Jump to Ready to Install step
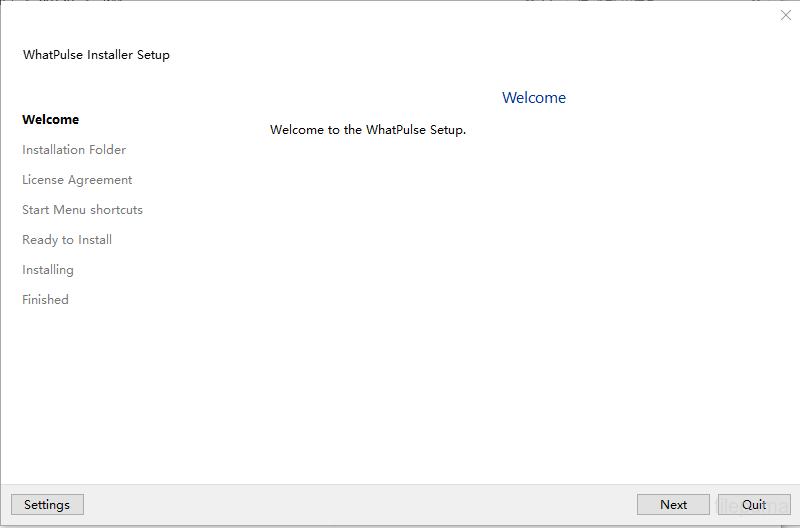Screen dimensions: 800x528 coord(67,240)
